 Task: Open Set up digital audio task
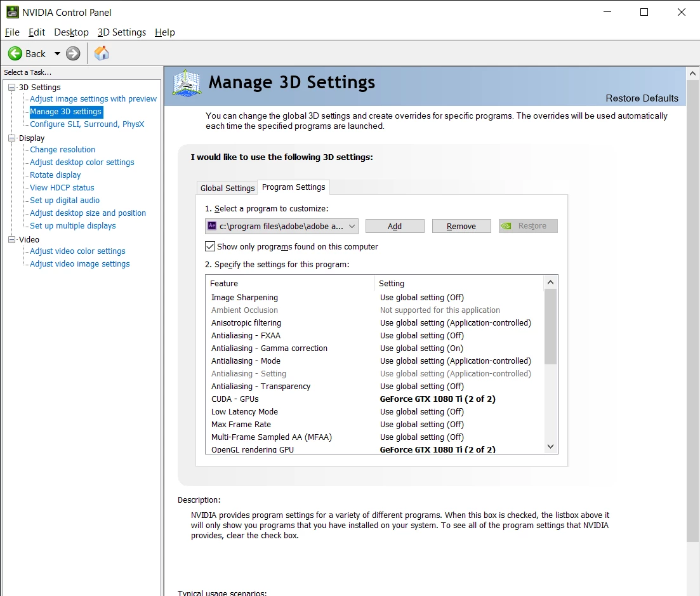(65, 201)
